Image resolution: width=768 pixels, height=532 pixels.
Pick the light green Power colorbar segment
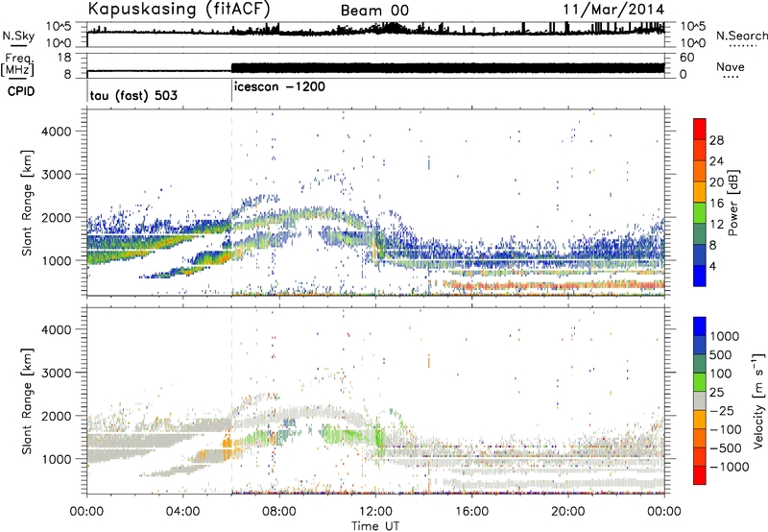700,213
